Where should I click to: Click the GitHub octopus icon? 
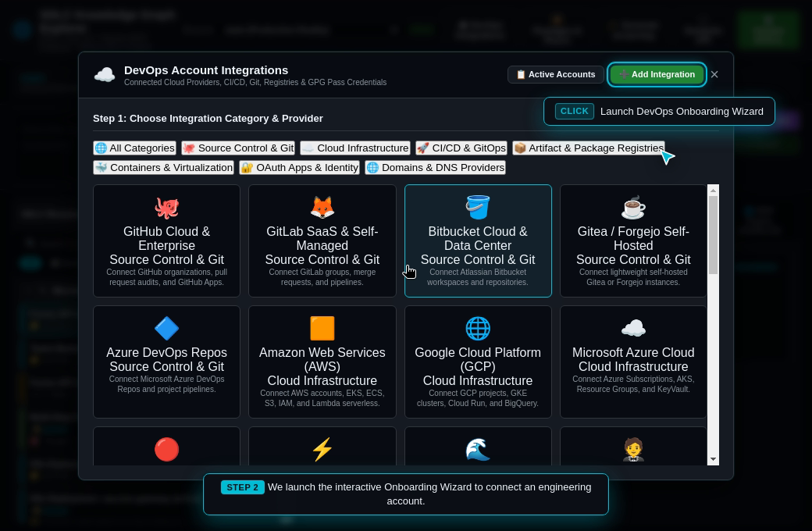(167, 208)
